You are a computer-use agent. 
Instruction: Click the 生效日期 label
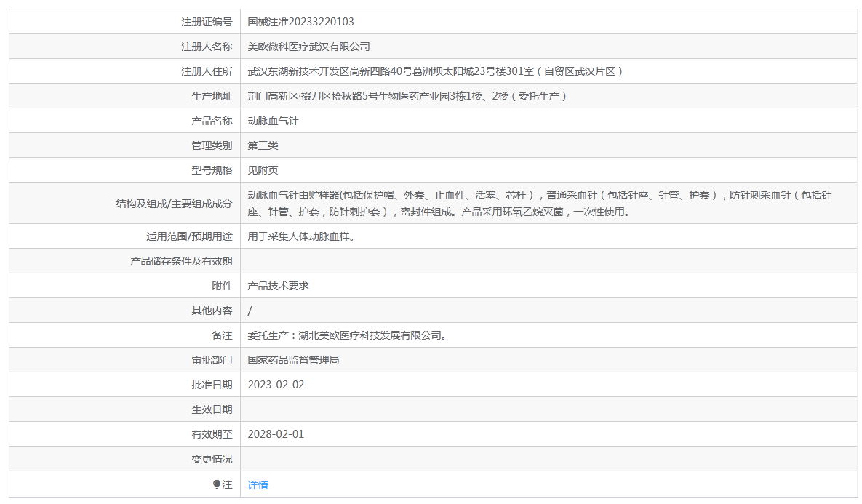coord(212,410)
